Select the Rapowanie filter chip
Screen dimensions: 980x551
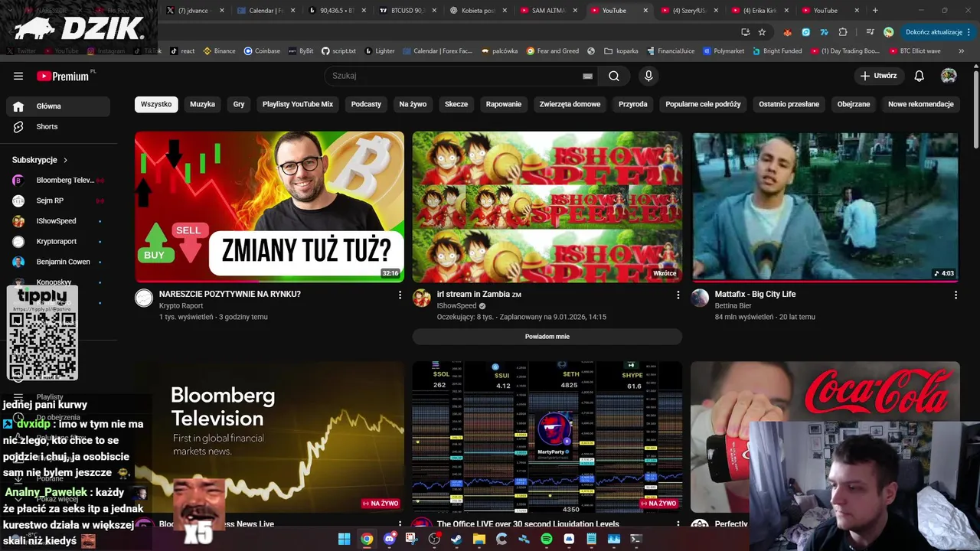tap(504, 104)
